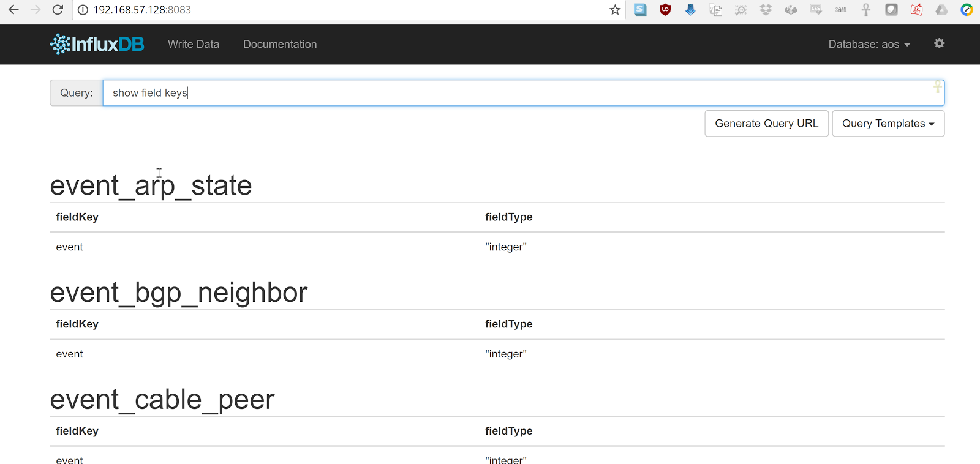Image resolution: width=980 pixels, height=464 pixels.
Task: Click the CSS validator extension icon
Action: pos(816,10)
